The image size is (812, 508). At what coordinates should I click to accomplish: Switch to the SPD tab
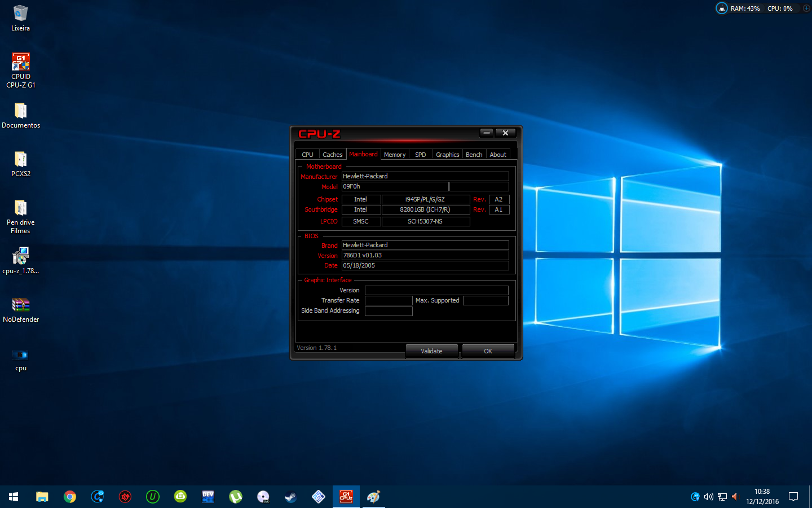coord(421,155)
